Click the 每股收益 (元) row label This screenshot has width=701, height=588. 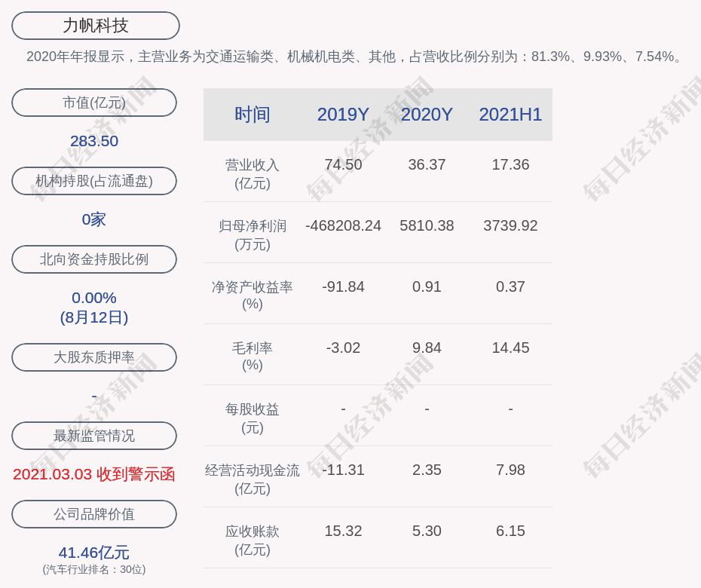click(x=253, y=418)
